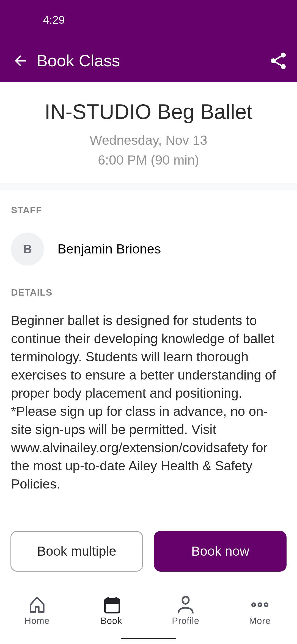The height and width of the screenshot is (644, 297).
Task: Open the Home tab house icon
Action: point(37,605)
